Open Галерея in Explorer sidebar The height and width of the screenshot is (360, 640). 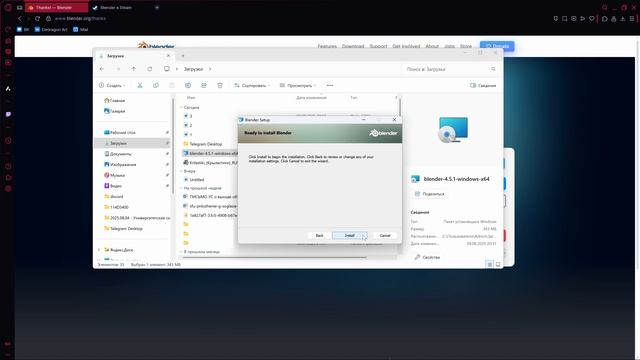tap(115, 111)
